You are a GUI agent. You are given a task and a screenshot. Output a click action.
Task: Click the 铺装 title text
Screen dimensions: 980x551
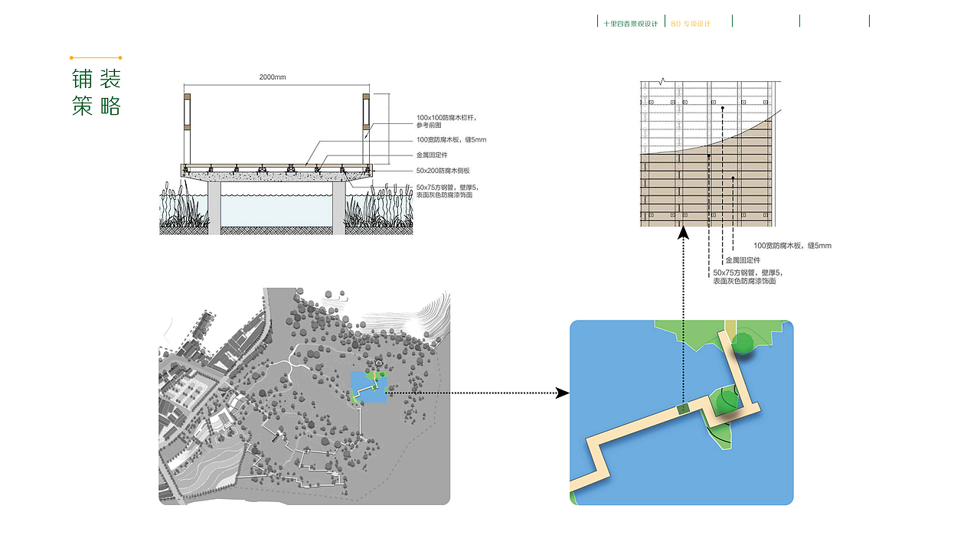(96, 79)
